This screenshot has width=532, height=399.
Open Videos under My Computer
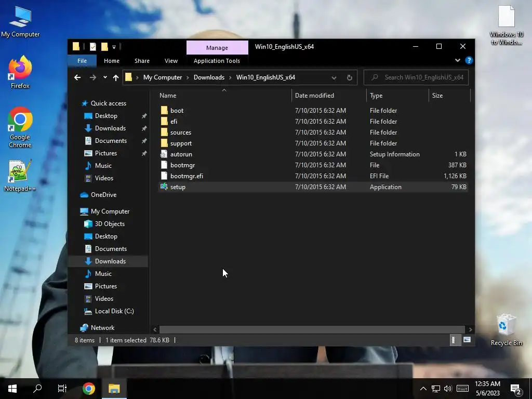[x=104, y=298]
